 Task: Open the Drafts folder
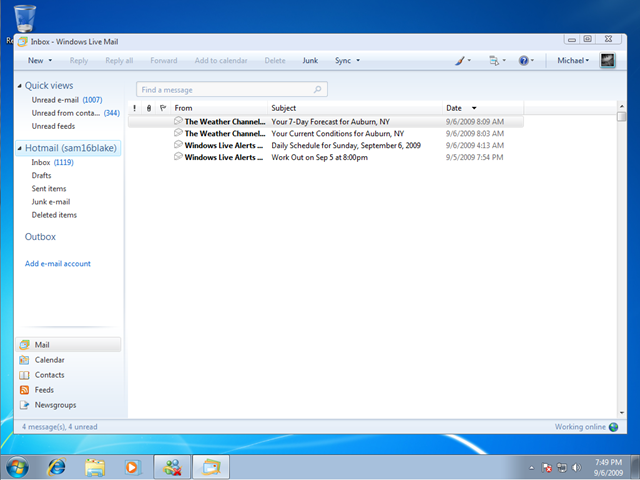[42, 176]
